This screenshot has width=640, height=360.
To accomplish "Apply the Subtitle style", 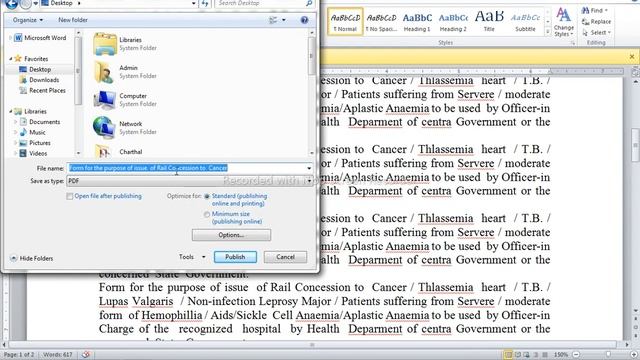I will point(525,22).
